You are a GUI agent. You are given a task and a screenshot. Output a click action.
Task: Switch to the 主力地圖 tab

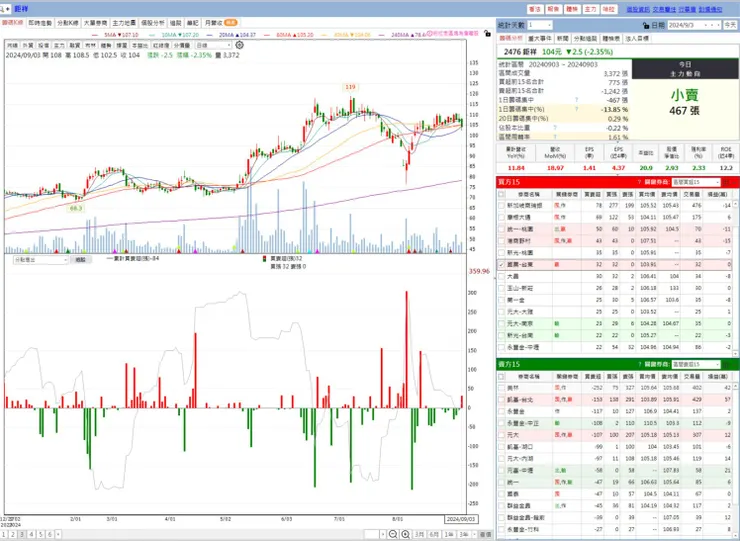pyautogui.click(x=124, y=23)
